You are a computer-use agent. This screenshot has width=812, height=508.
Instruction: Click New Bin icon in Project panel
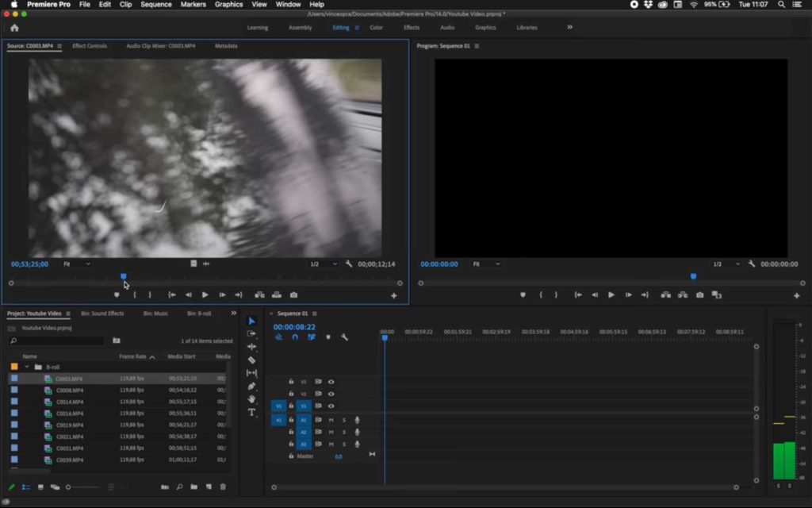point(193,487)
